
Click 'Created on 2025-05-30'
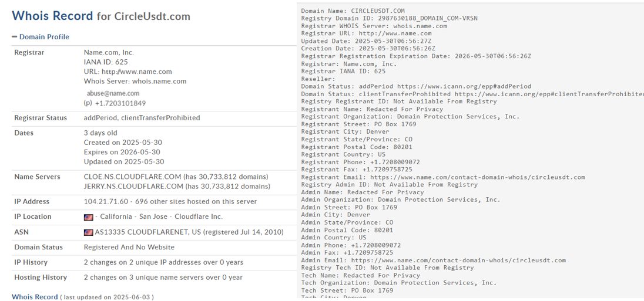[x=123, y=143]
